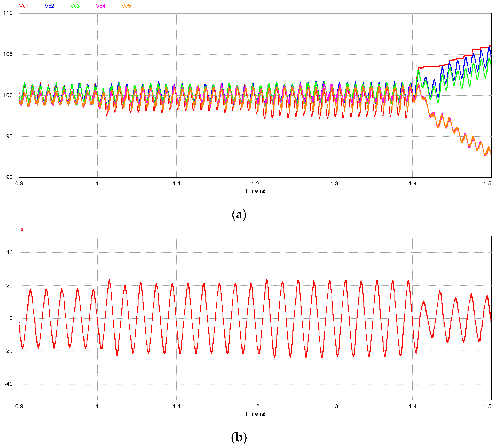Click the 1.4 x-axis tick under bottom plot
The width and height of the screenshot is (495, 448).
(412, 406)
